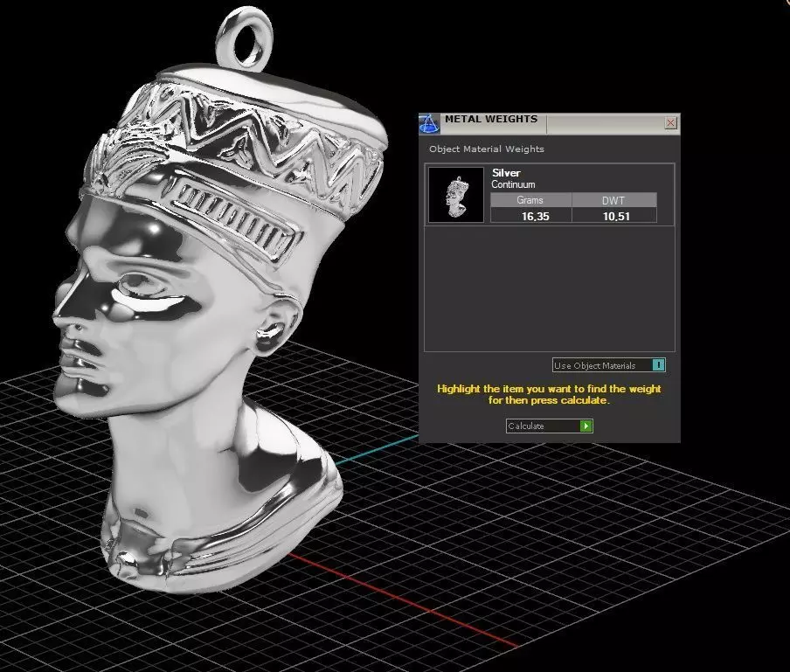Select the 10,51 DWT value
The image size is (790, 672).
pos(616,216)
